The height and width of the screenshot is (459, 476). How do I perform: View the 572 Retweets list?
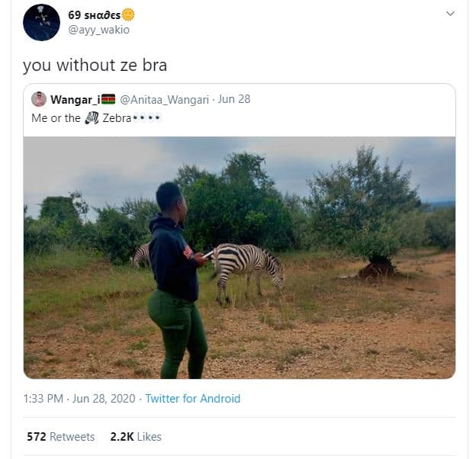(x=61, y=437)
